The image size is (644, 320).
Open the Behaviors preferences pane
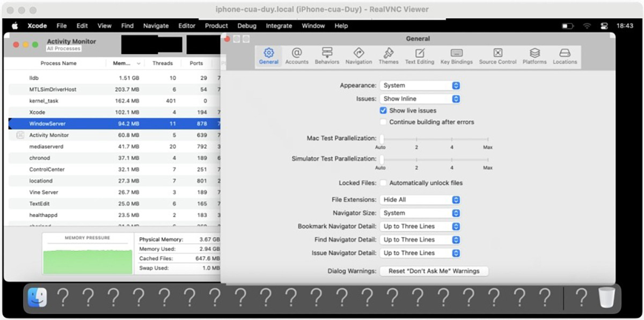pos(327,56)
